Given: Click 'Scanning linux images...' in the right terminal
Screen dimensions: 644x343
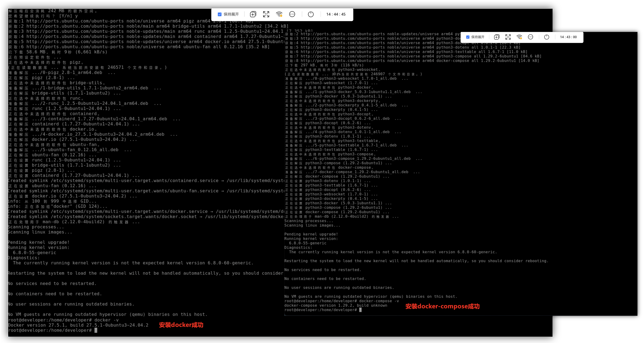Looking at the screenshot, I should coord(312,225).
